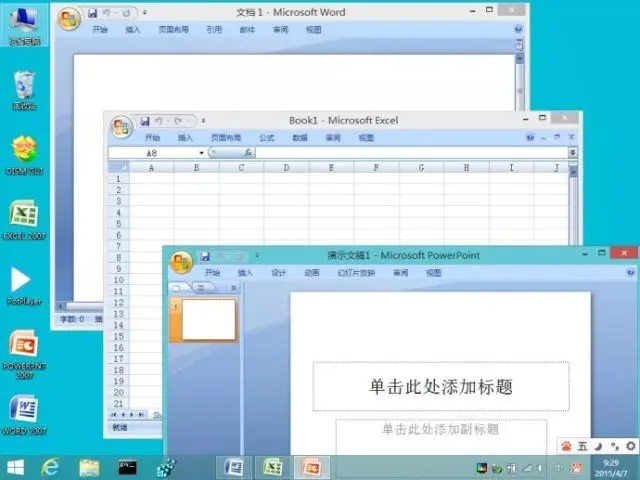
Task: Open the 引用 tab in Word
Action: point(214,29)
